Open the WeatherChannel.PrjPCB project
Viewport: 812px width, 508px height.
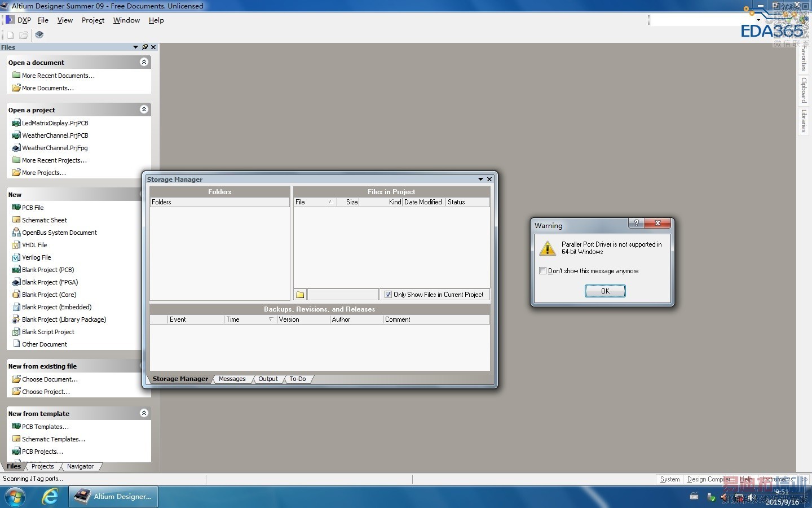pyautogui.click(x=55, y=135)
